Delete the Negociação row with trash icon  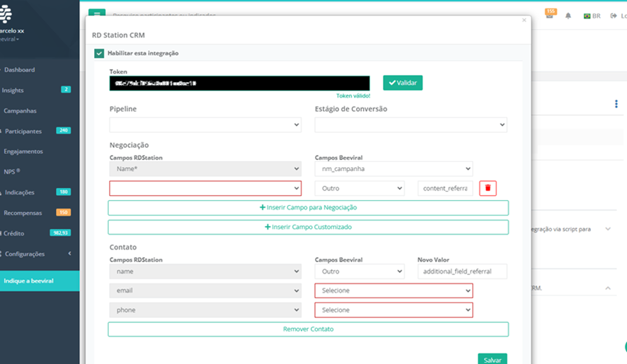(x=488, y=188)
